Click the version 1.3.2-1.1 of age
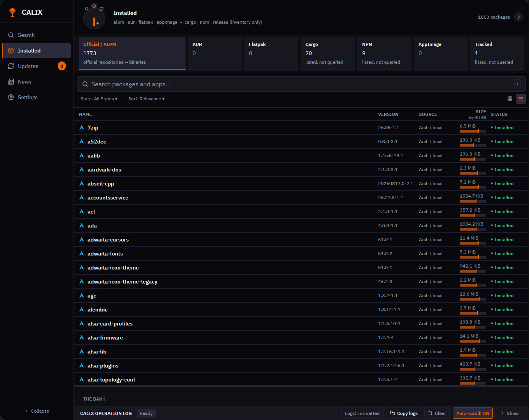 click(x=388, y=296)
